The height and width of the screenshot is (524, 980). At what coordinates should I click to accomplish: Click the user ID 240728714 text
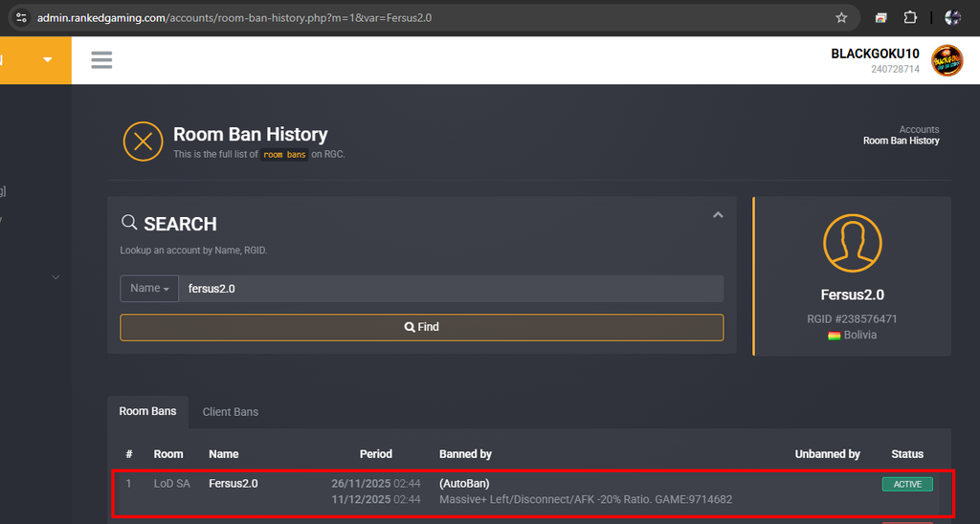[895, 70]
